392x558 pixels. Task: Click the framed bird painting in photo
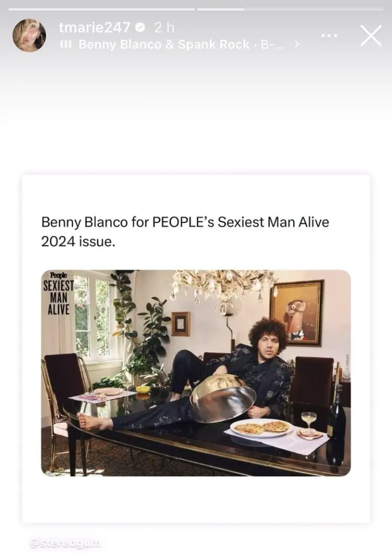coord(297,313)
